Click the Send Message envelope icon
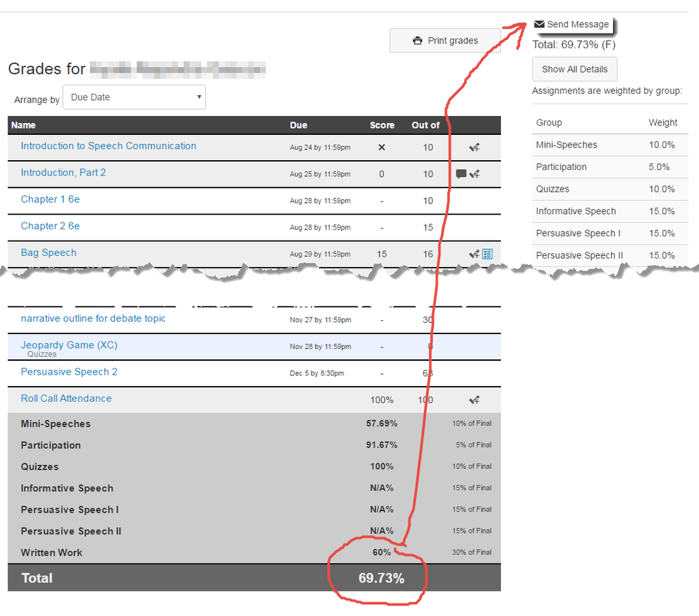The width and height of the screenshot is (699, 616). [539, 24]
